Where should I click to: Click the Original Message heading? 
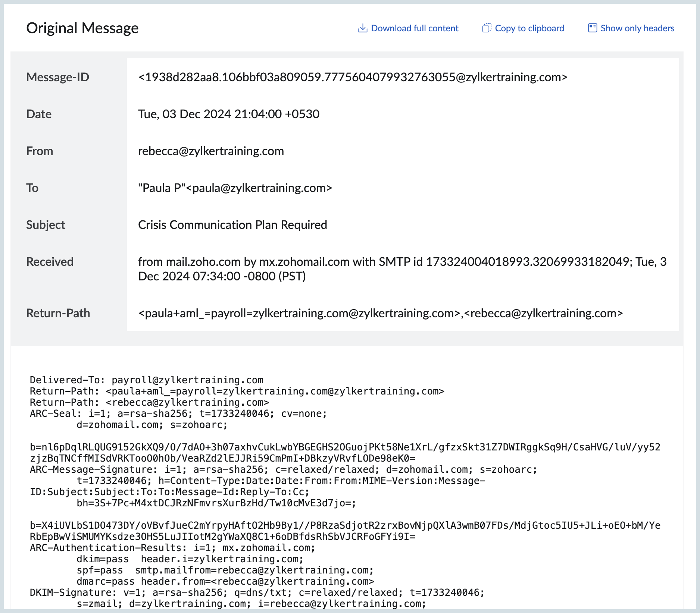[82, 28]
